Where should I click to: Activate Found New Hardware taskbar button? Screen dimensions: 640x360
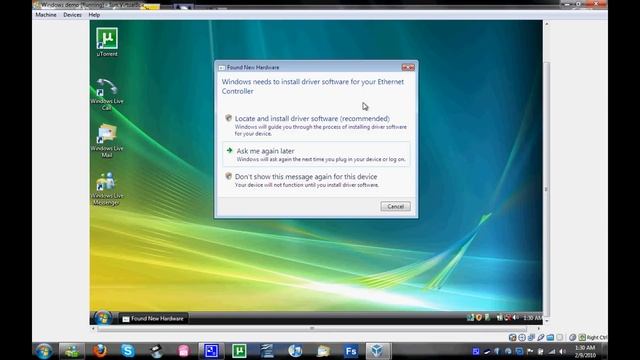click(153, 318)
